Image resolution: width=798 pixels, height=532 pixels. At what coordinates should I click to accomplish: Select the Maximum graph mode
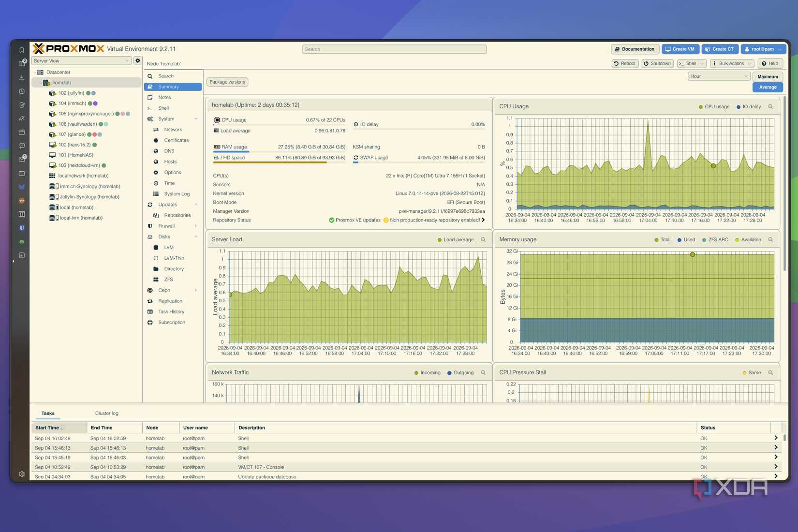click(x=768, y=77)
